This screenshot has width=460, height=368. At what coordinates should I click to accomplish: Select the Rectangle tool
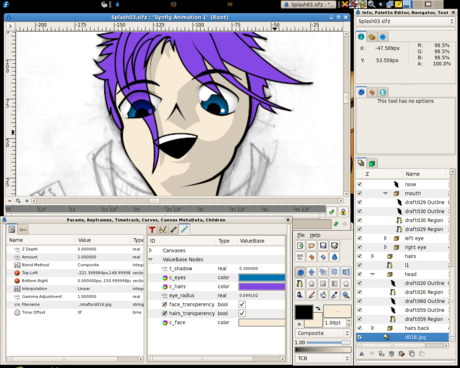(x=323, y=284)
